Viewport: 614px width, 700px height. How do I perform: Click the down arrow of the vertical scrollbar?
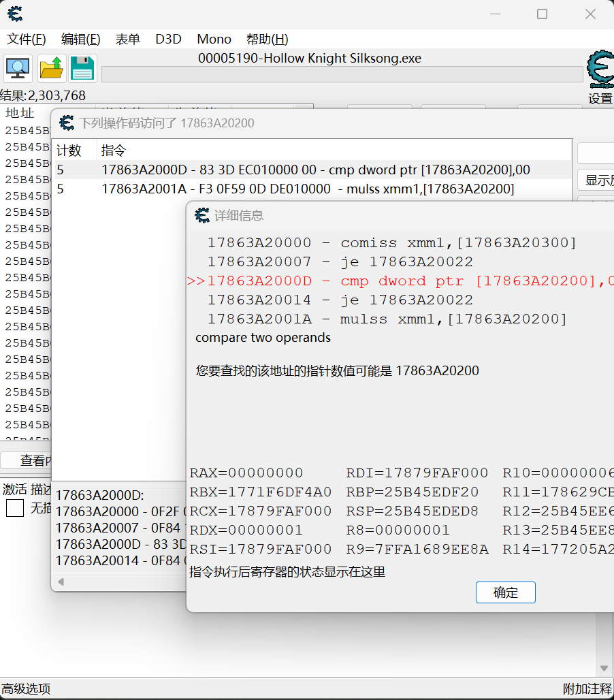(604, 668)
